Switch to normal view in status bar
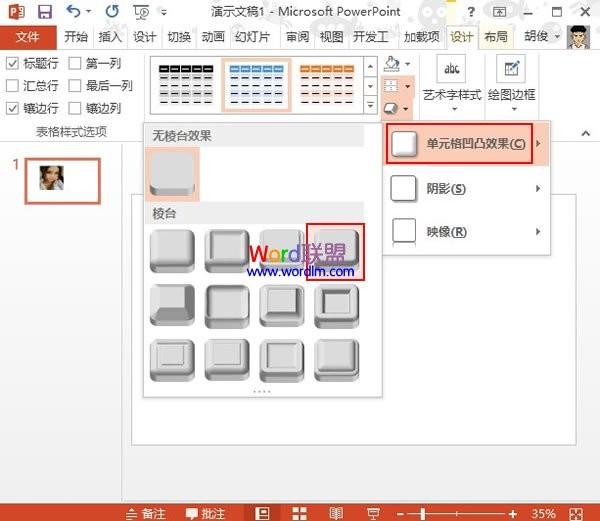 (x=262, y=513)
